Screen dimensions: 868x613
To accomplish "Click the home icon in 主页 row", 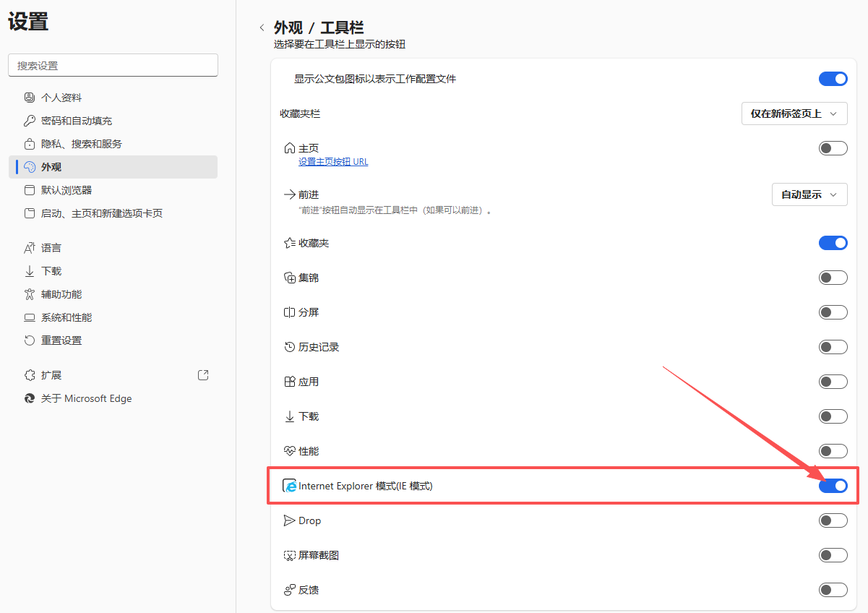I will [x=290, y=148].
